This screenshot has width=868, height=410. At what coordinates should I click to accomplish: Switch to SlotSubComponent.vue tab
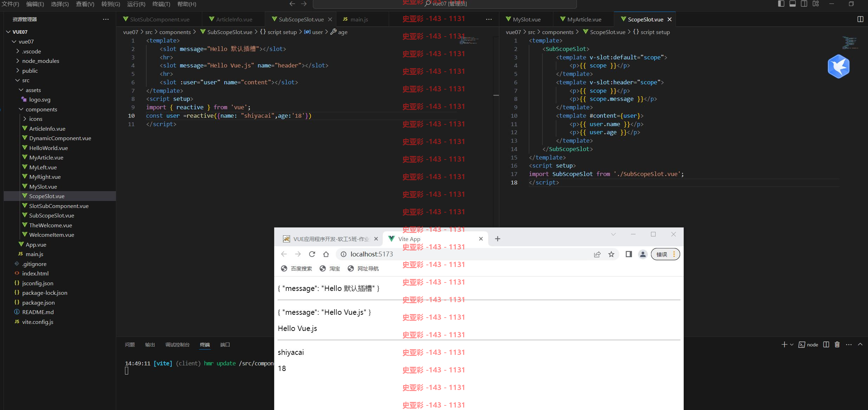click(x=159, y=19)
